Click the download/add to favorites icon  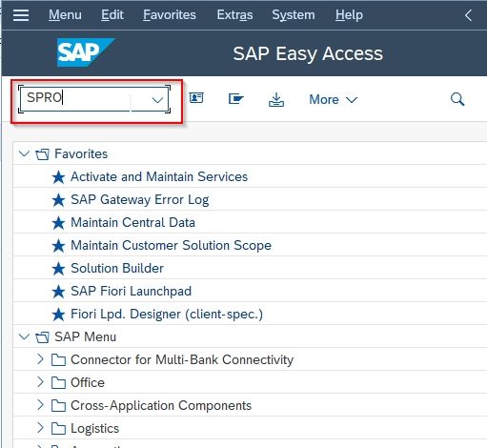click(276, 99)
